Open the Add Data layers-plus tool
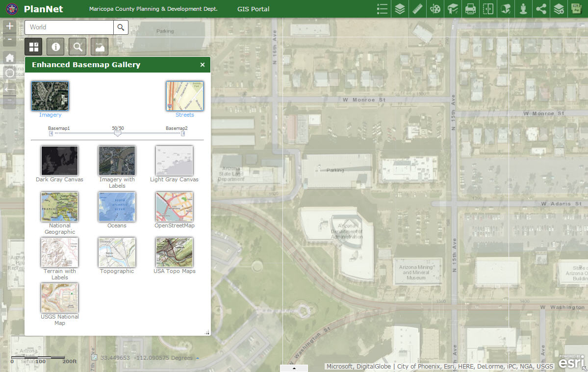The width and height of the screenshot is (588, 372). coord(559,9)
